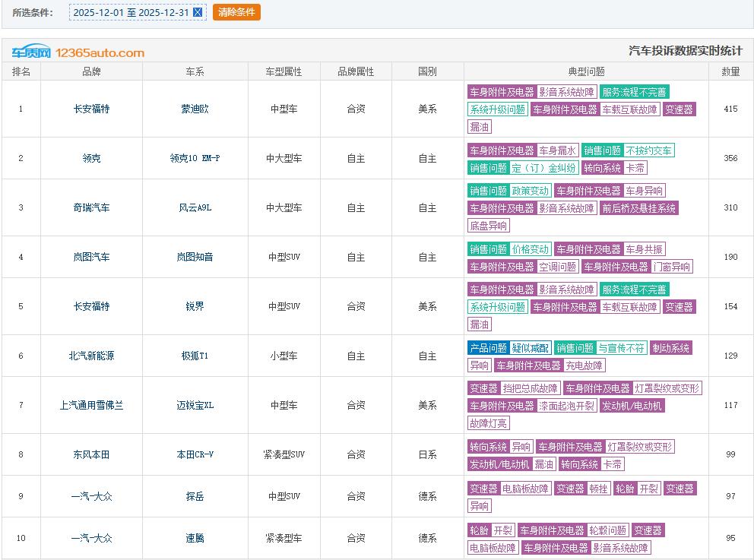Screen dimensions: 754x560
Task: Click the 漆面起泡开裂 tag
Action: (x=566, y=406)
